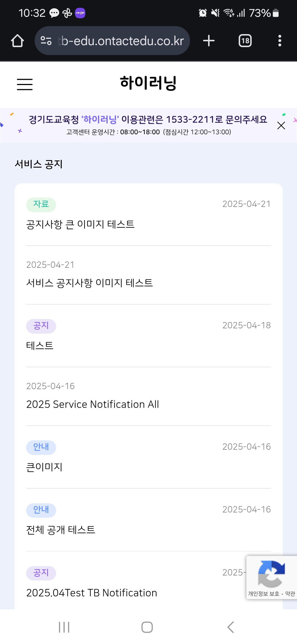Image resolution: width=297 pixels, height=644 pixels.
Task: Open 2025 Service Notification All notice
Action: 148,396
